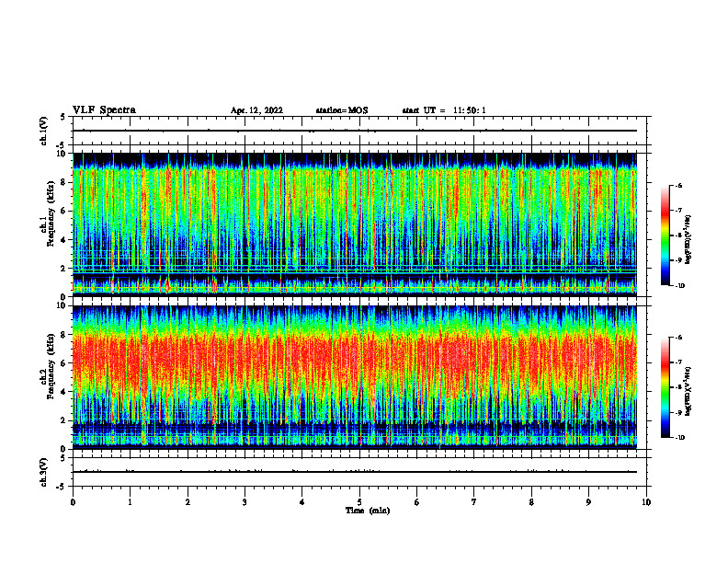Click the "4" tick on the time axis
728x563 pixels.
[302, 502]
